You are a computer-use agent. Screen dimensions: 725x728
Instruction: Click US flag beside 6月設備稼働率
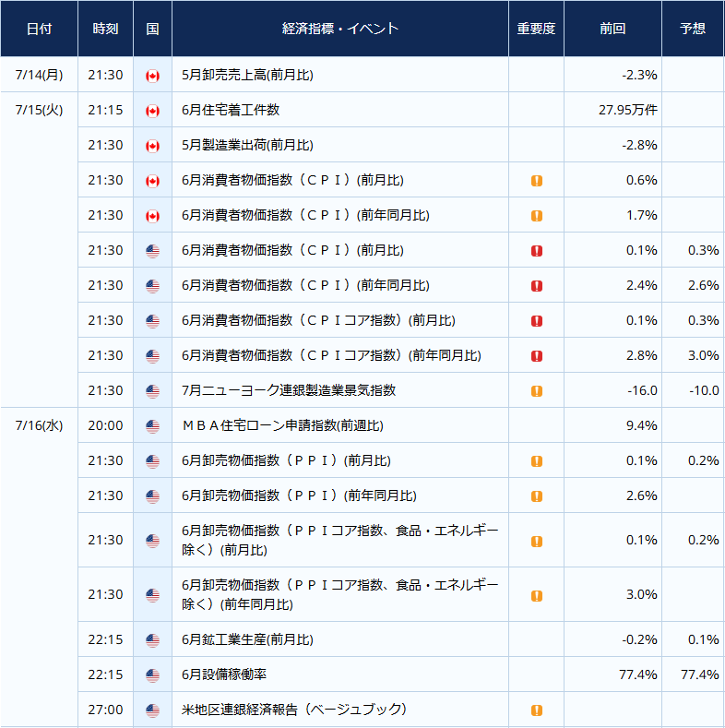[x=152, y=675]
